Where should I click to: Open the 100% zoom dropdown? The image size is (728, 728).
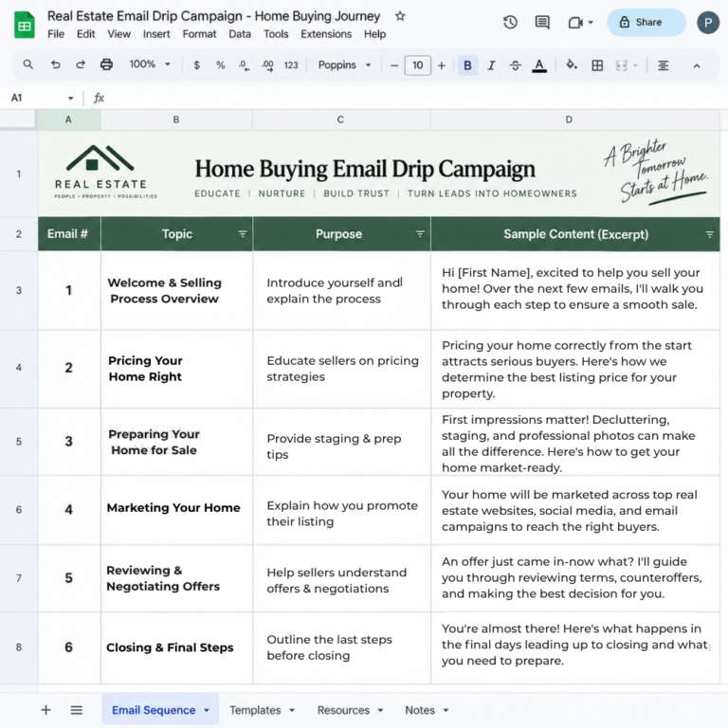tap(150, 64)
